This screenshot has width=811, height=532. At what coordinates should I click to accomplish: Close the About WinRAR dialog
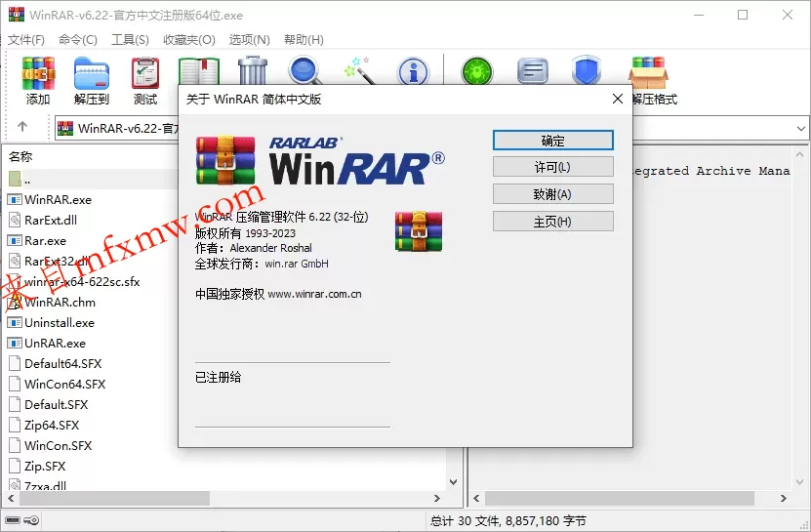(618, 99)
